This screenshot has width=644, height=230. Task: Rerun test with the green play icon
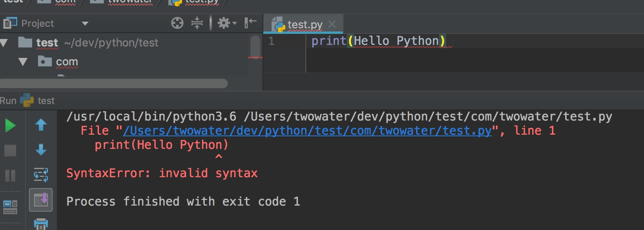10,126
